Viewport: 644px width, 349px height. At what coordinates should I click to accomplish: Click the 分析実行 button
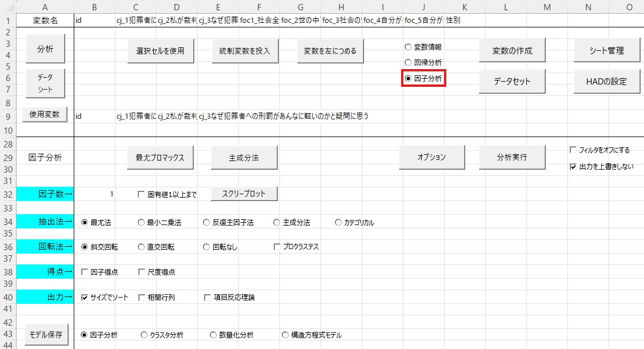tap(511, 157)
